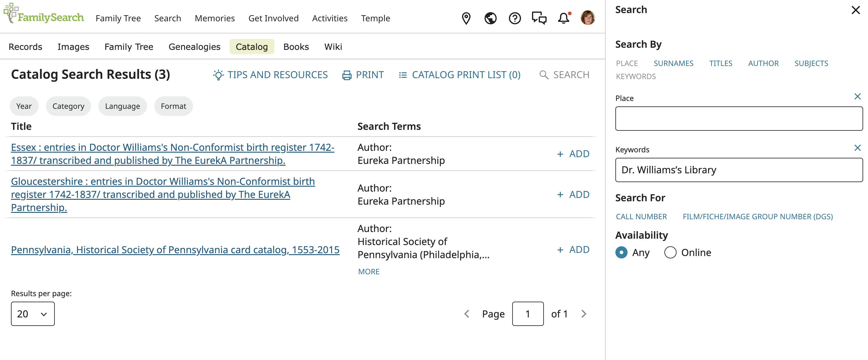Click the Tips and Resources lightbulb icon
The image size is (868, 360).
(218, 75)
